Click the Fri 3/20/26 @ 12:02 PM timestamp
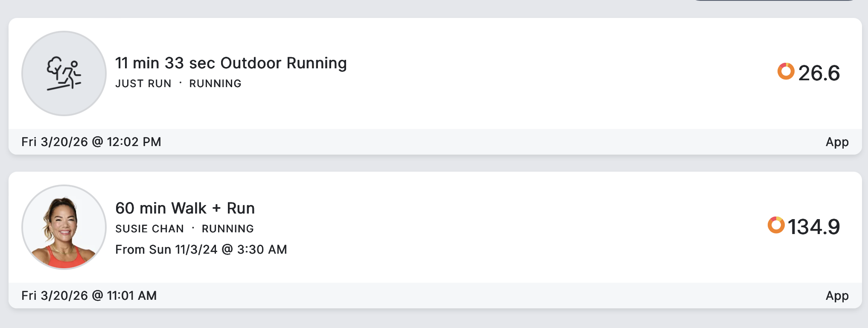The width and height of the screenshot is (868, 328). 91,142
